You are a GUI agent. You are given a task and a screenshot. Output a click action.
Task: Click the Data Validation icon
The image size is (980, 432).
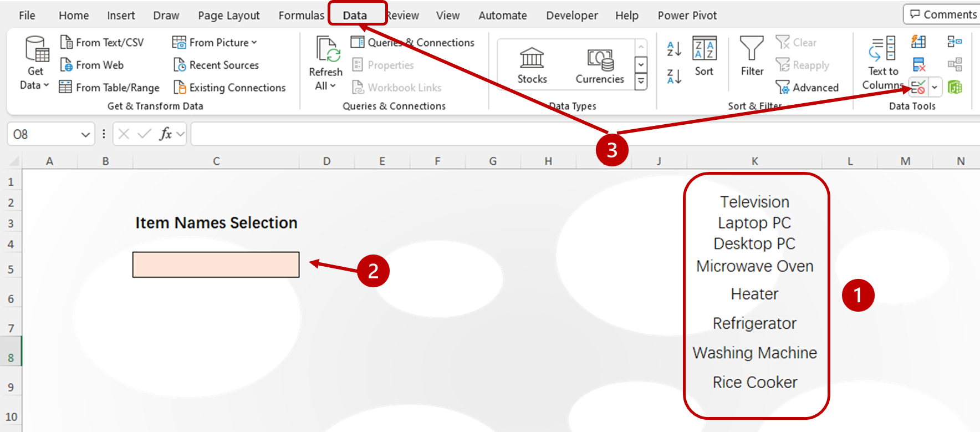coord(918,87)
